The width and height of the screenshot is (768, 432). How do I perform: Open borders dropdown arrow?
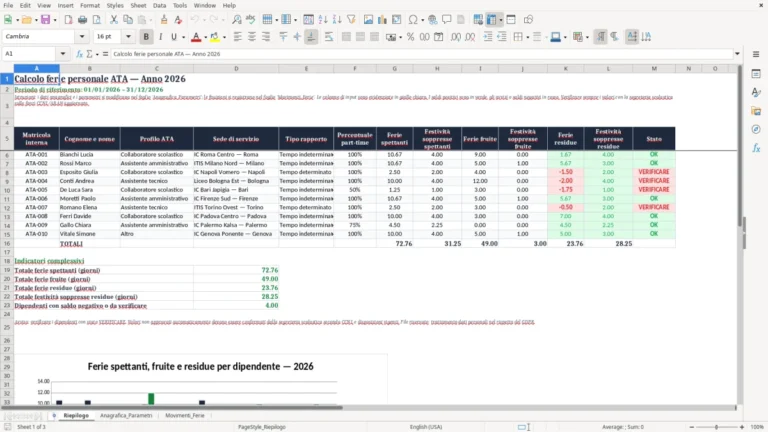click(528, 37)
